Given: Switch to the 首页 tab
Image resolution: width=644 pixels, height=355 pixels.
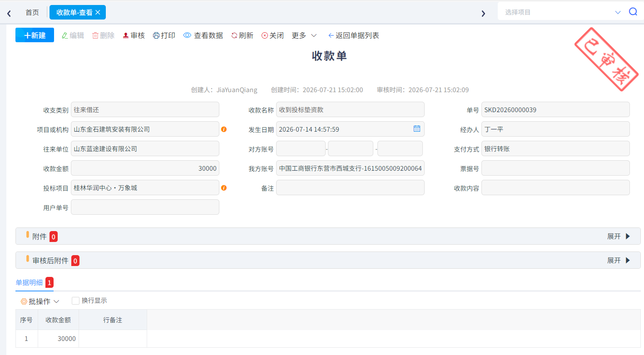Looking at the screenshot, I should (x=32, y=12).
